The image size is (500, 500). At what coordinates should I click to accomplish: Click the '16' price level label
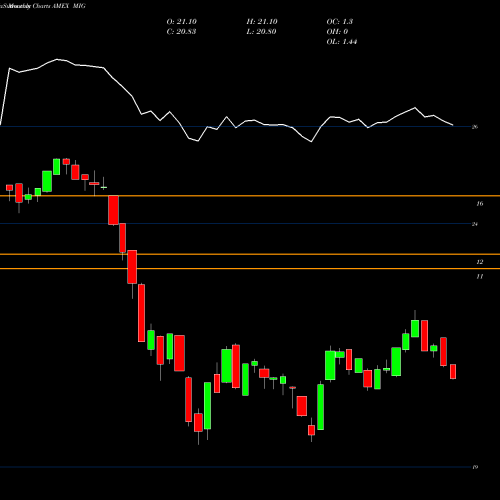point(480,204)
